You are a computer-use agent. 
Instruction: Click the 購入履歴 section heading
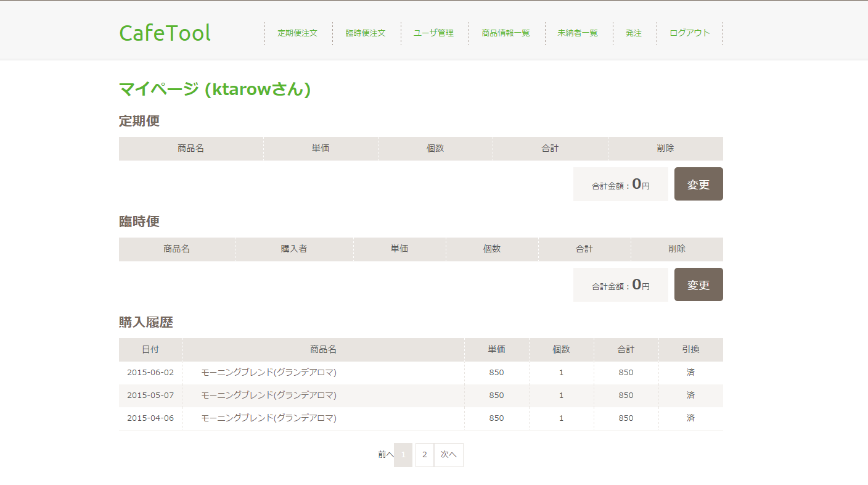(146, 322)
